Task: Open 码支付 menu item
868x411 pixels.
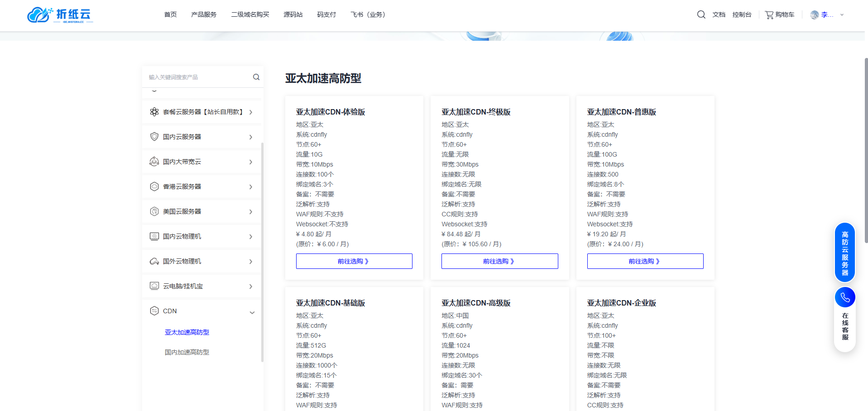Action: pos(326,14)
